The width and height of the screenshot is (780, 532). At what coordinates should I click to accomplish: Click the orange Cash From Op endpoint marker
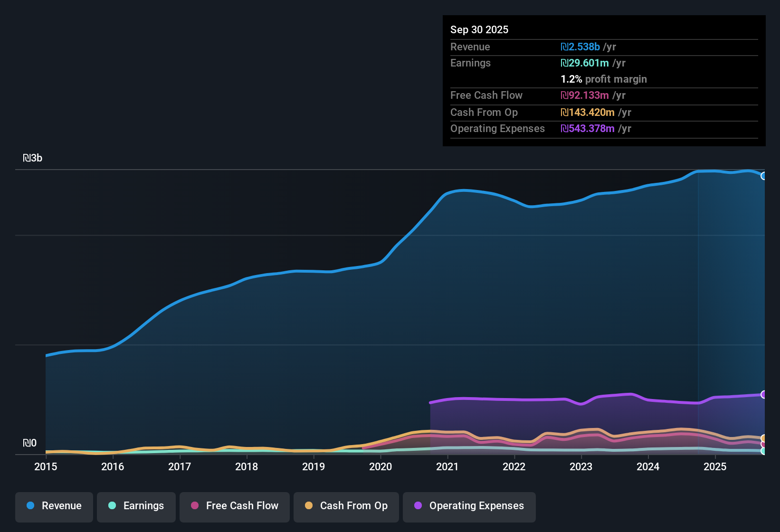click(x=763, y=438)
